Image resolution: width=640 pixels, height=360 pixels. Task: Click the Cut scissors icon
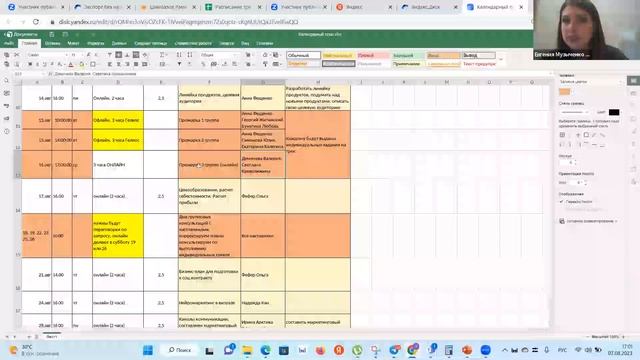tap(17, 55)
